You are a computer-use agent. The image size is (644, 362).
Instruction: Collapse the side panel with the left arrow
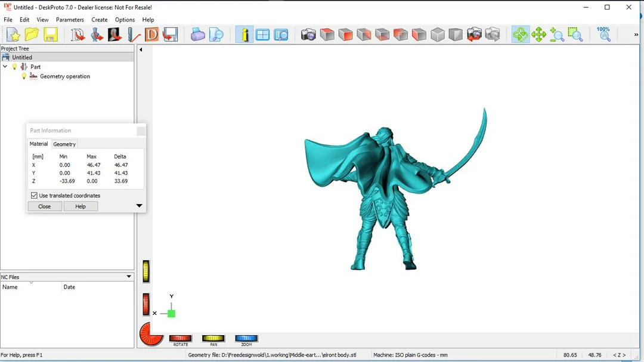point(141,49)
